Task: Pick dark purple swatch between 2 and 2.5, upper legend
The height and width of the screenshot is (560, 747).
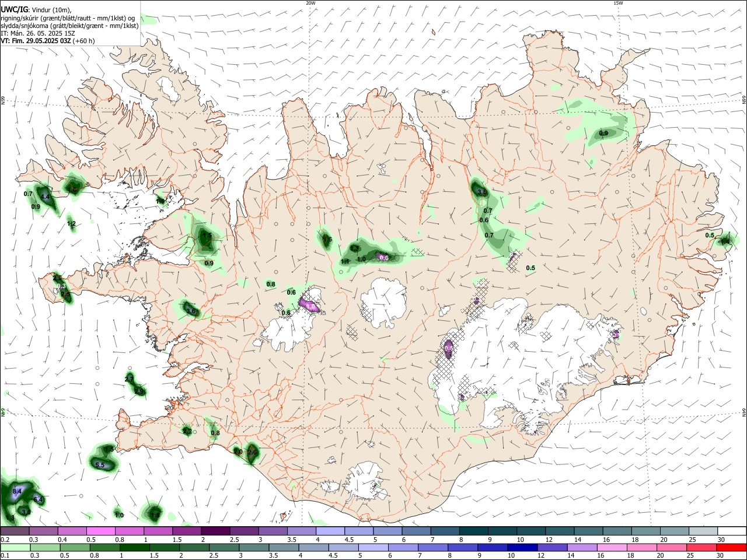Action: click(x=215, y=531)
